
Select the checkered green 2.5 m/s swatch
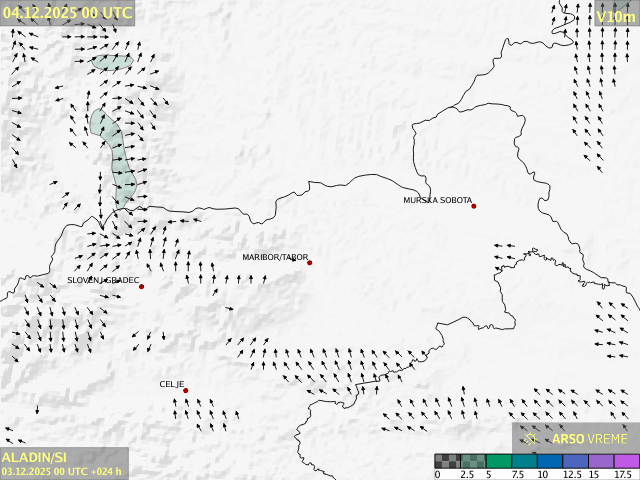pyautogui.click(x=473, y=461)
